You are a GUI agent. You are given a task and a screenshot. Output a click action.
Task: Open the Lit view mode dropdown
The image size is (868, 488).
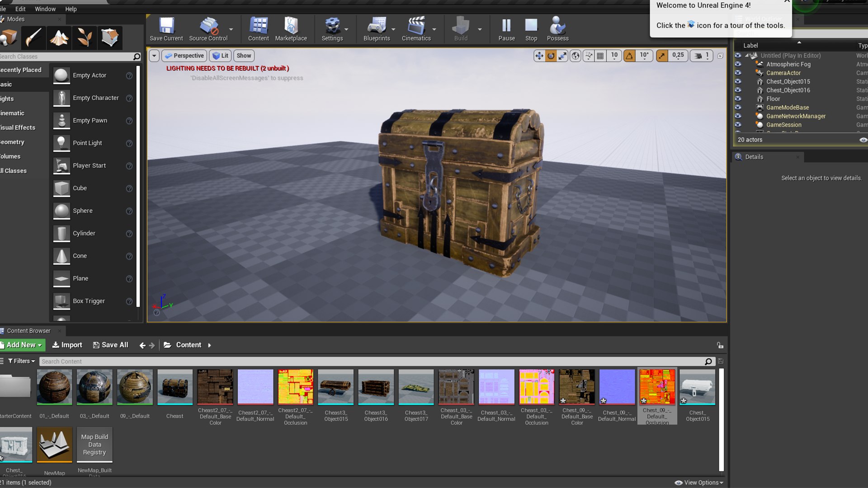(x=220, y=56)
